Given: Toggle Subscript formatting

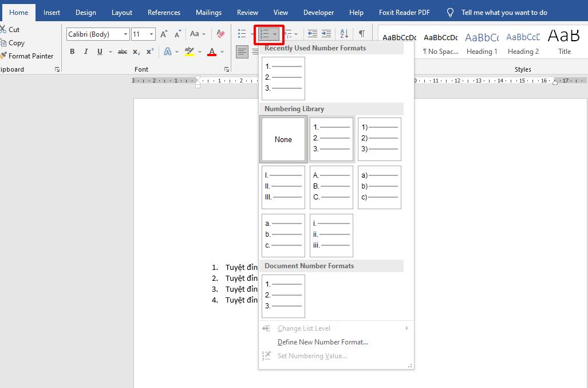Looking at the screenshot, I should (x=136, y=52).
